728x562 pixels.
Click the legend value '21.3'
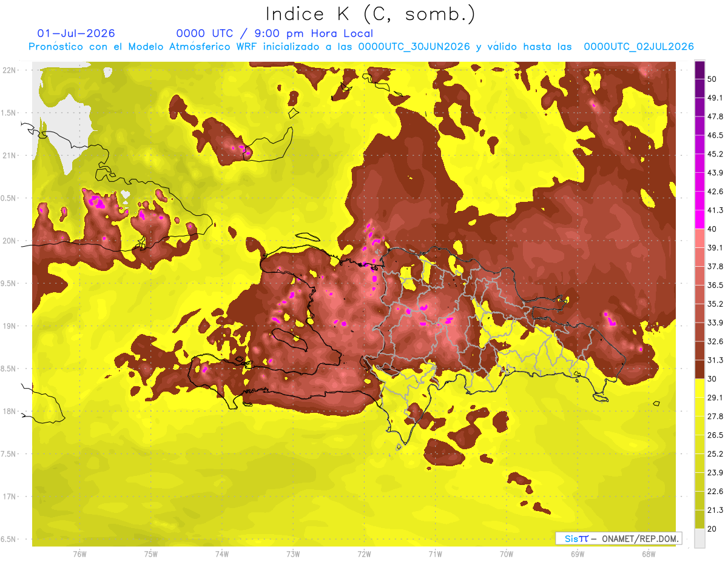coord(715,510)
